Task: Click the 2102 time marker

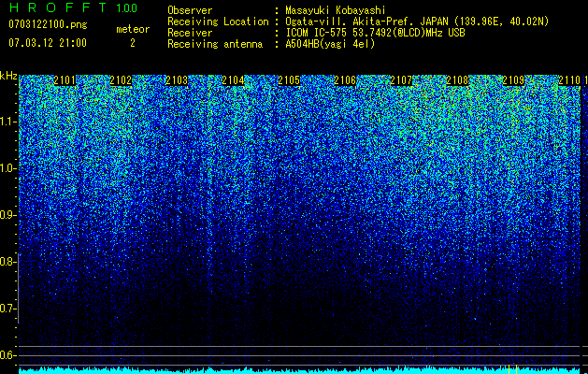Action: pyautogui.click(x=121, y=80)
